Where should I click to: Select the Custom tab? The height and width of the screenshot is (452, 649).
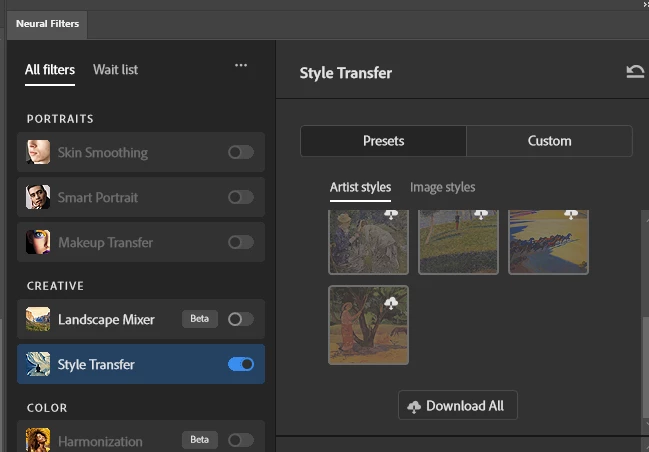[549, 141]
